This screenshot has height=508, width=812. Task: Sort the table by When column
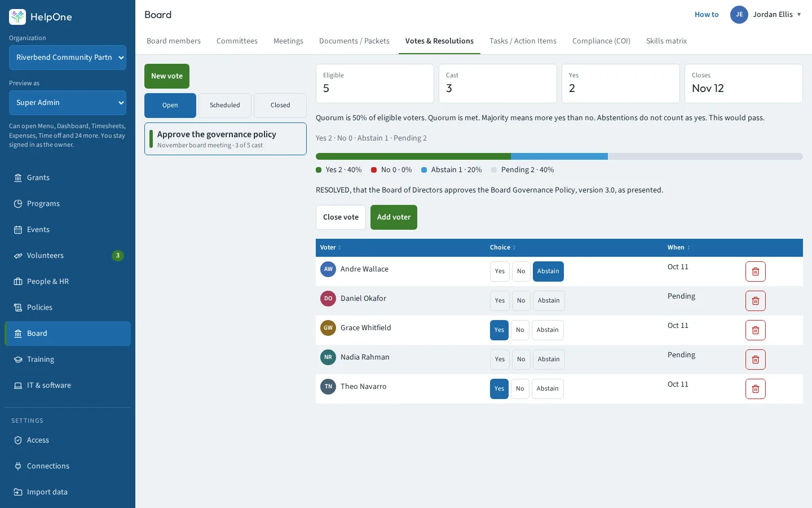coord(679,248)
